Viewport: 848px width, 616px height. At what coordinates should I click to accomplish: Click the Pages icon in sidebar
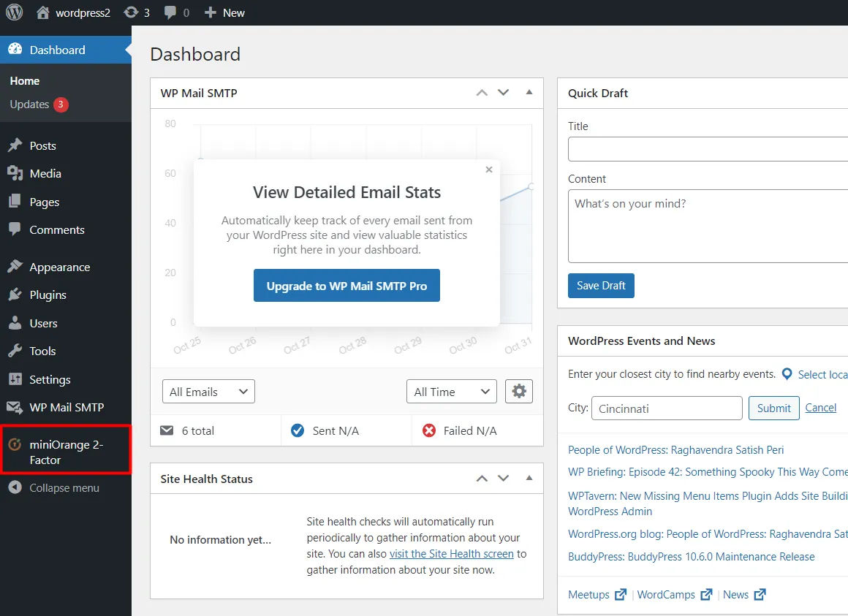click(15, 202)
